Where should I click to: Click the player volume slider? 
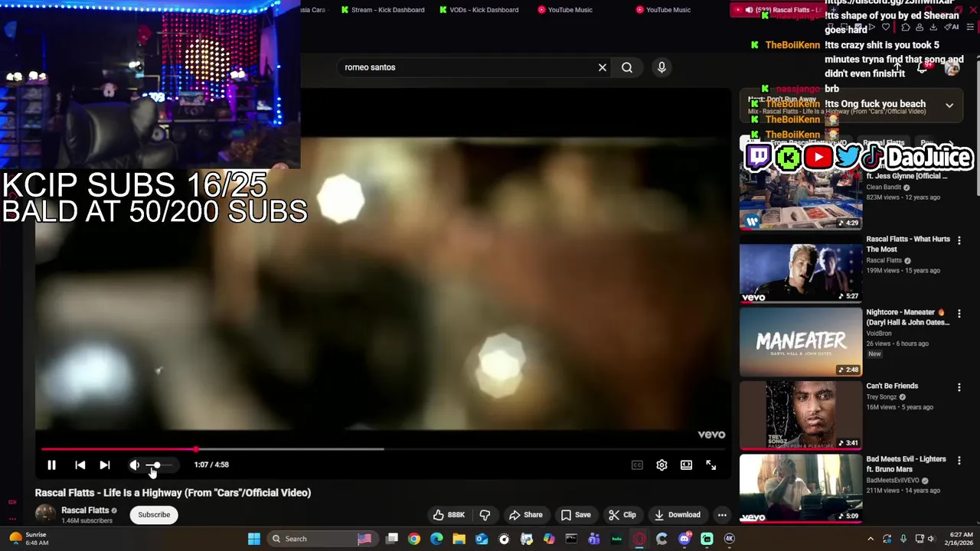click(159, 465)
